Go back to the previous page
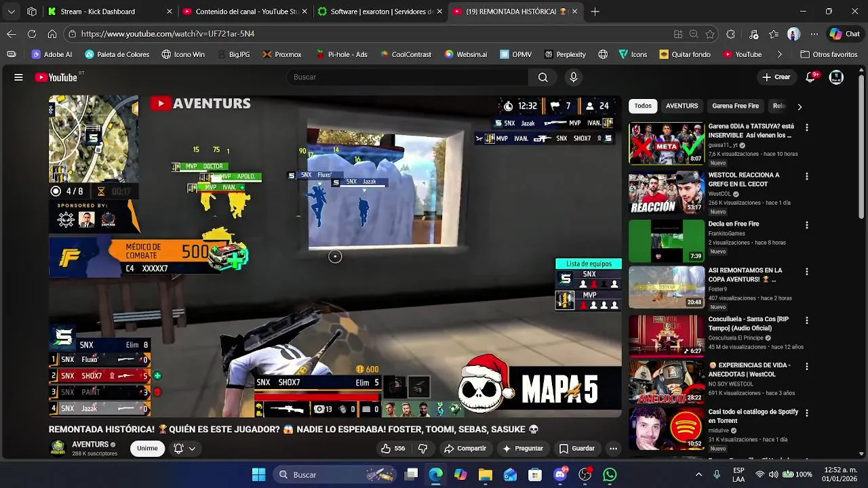This screenshot has height=488, width=868. (12, 34)
